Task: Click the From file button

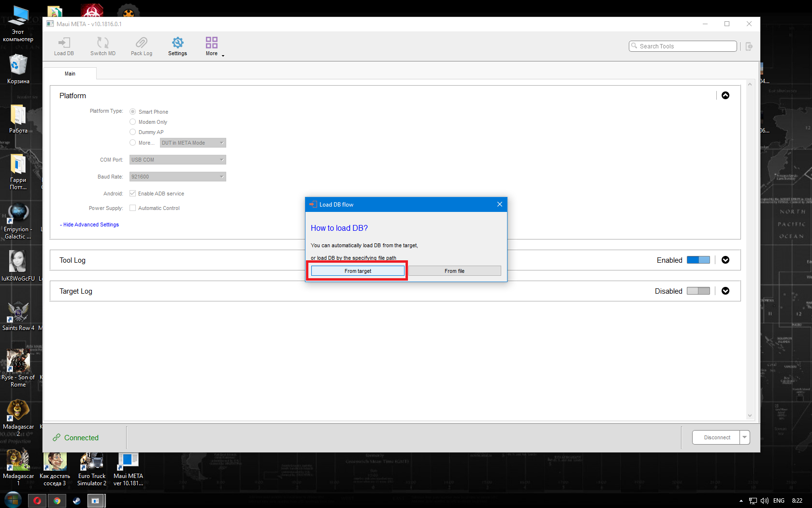Action: pyautogui.click(x=454, y=271)
